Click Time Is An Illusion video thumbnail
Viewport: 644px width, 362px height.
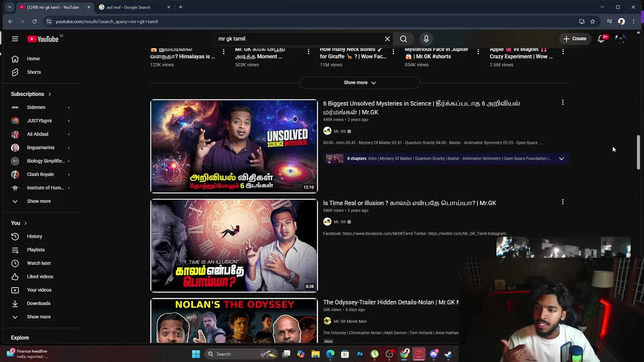pyautogui.click(x=234, y=245)
